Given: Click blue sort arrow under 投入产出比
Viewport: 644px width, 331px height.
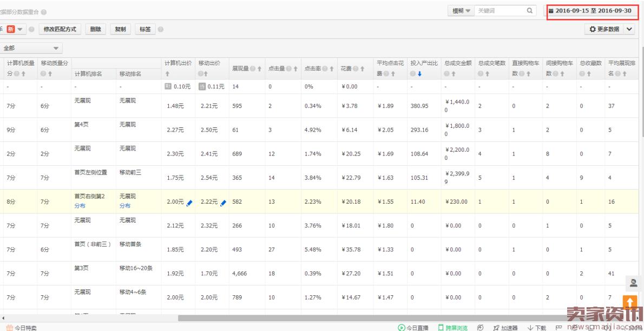Looking at the screenshot, I should (x=419, y=74).
